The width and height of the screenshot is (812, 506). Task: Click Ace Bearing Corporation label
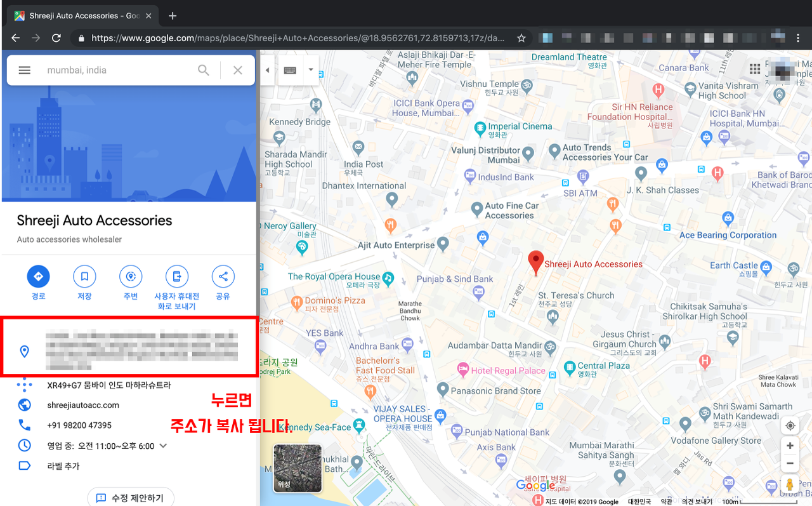tap(728, 235)
